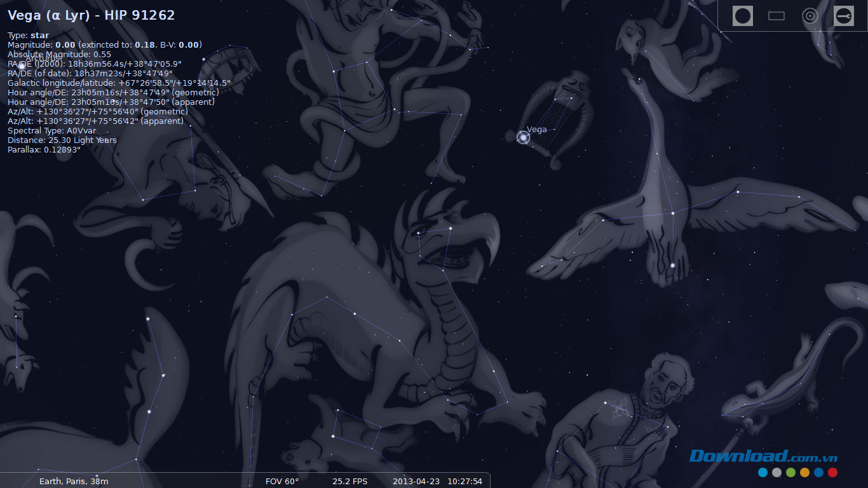
Task: Click the "Type: star" info line
Action: coord(28,36)
